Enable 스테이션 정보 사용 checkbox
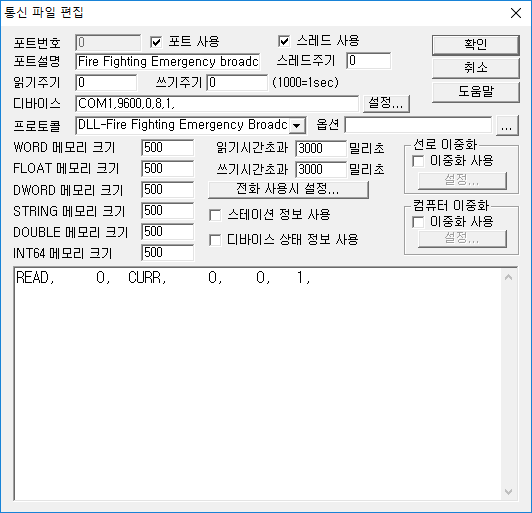The height and width of the screenshot is (513, 532). coord(215,215)
